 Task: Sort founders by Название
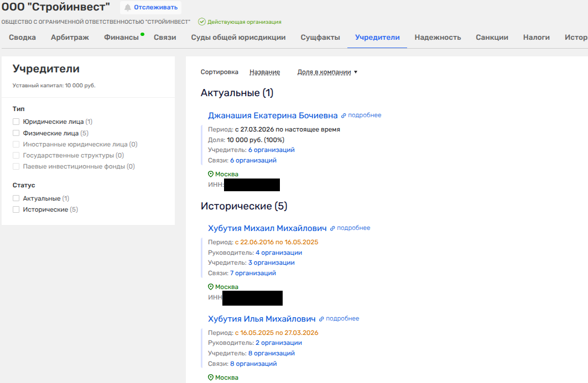click(x=264, y=72)
